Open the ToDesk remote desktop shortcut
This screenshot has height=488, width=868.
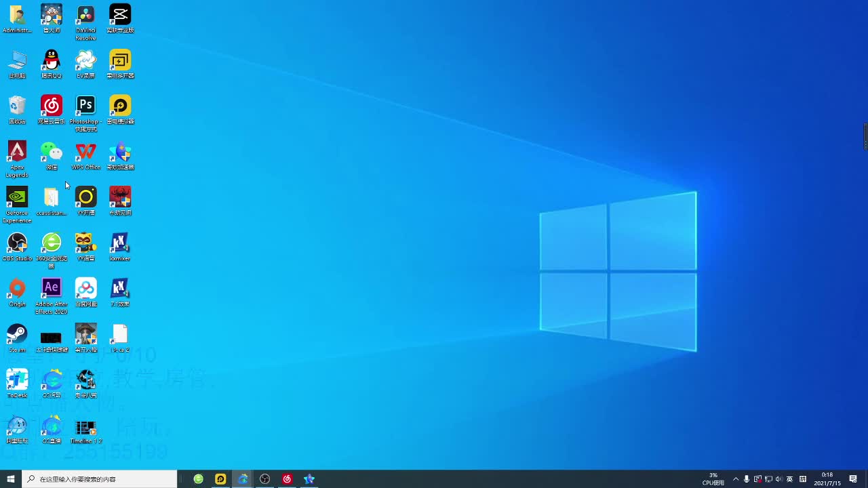(17, 383)
